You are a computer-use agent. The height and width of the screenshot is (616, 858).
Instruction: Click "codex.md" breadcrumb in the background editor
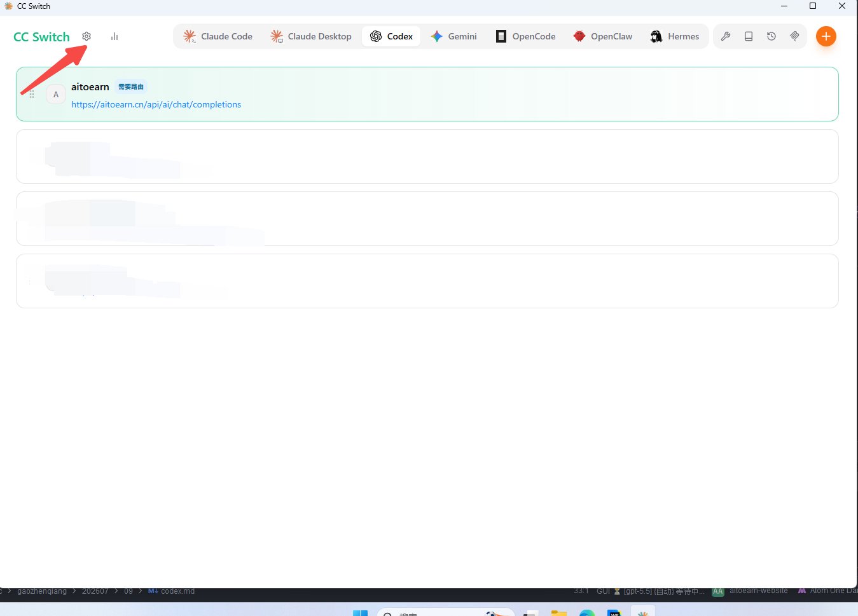pos(172,591)
